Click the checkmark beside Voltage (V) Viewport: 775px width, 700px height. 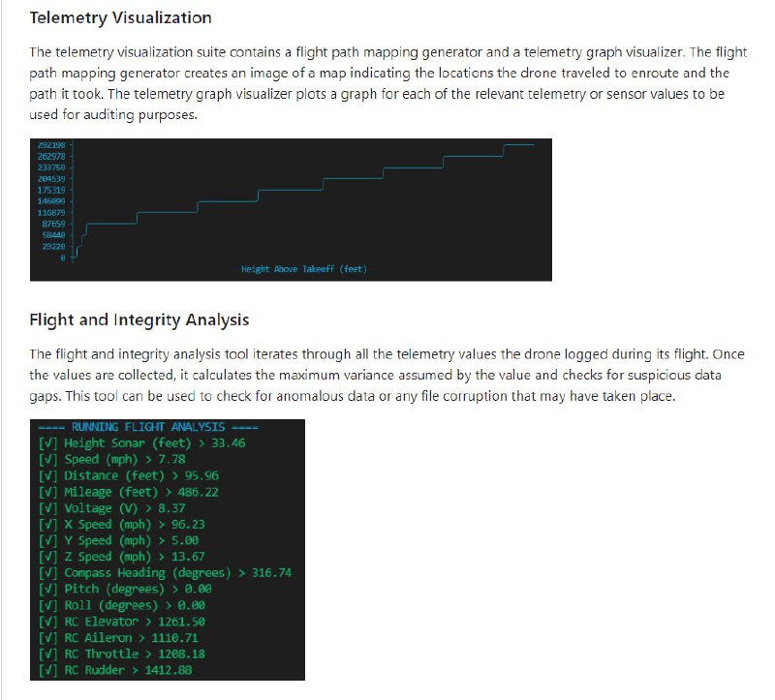click(47, 508)
